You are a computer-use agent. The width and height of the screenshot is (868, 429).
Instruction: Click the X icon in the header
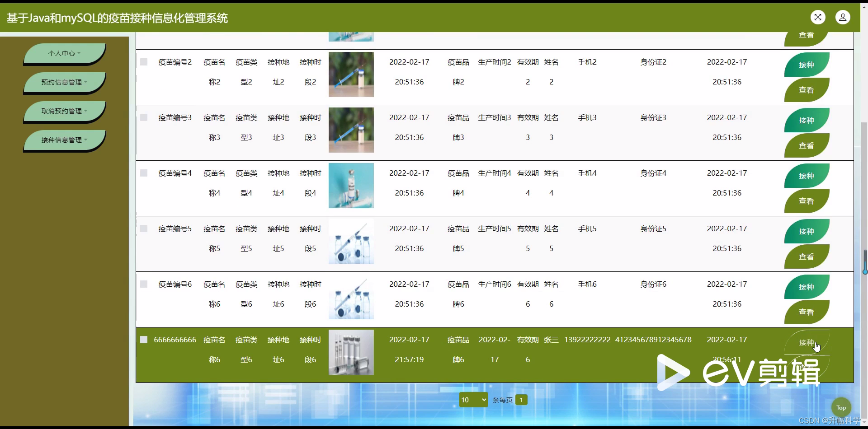(x=818, y=17)
